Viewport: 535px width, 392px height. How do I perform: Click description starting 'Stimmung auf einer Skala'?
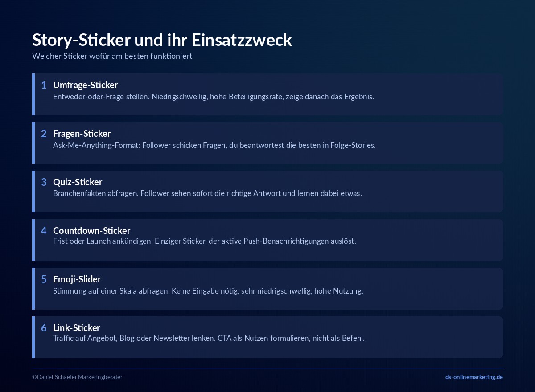click(208, 291)
